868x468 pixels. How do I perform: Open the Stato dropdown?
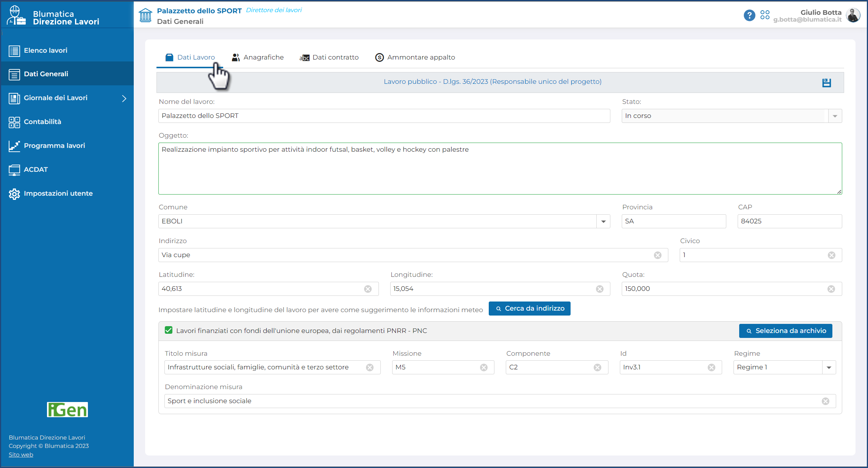click(835, 116)
